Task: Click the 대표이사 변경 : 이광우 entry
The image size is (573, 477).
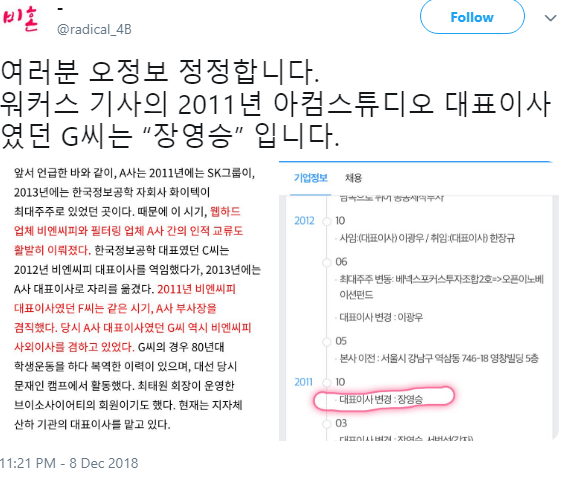Action: click(x=381, y=317)
